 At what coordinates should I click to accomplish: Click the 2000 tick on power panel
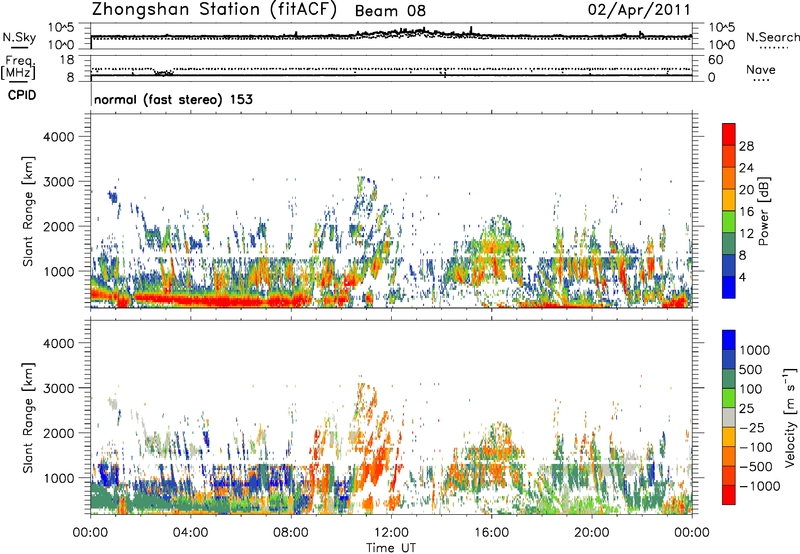click(58, 226)
